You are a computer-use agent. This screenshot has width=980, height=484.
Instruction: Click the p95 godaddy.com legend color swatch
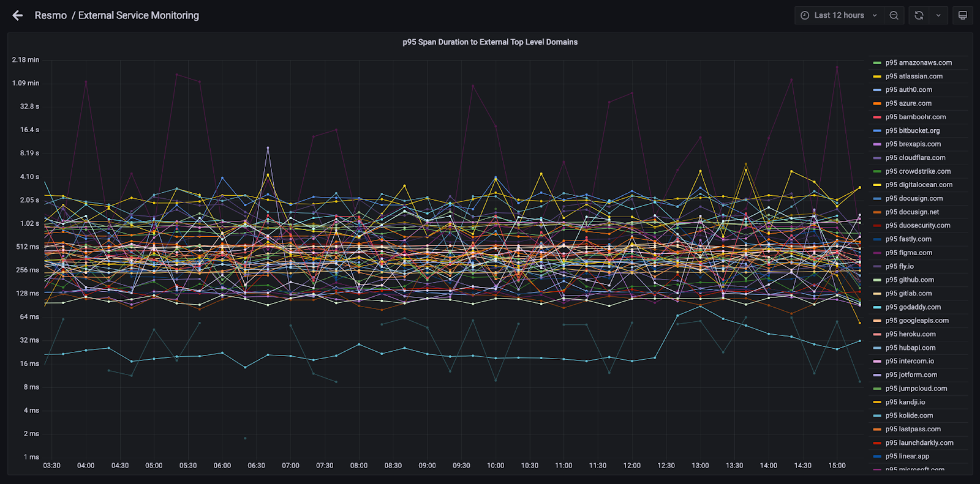[x=877, y=307]
